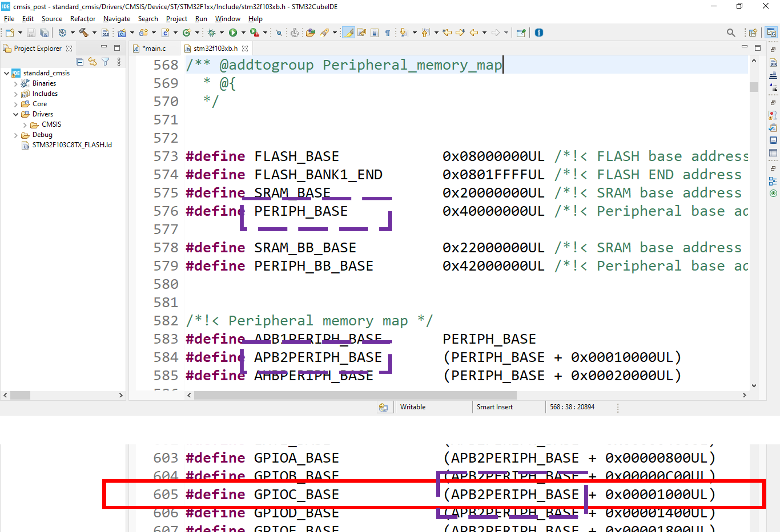This screenshot has width=780, height=532.
Task: Open dropdown arrow next to Run button
Action: [243, 33]
